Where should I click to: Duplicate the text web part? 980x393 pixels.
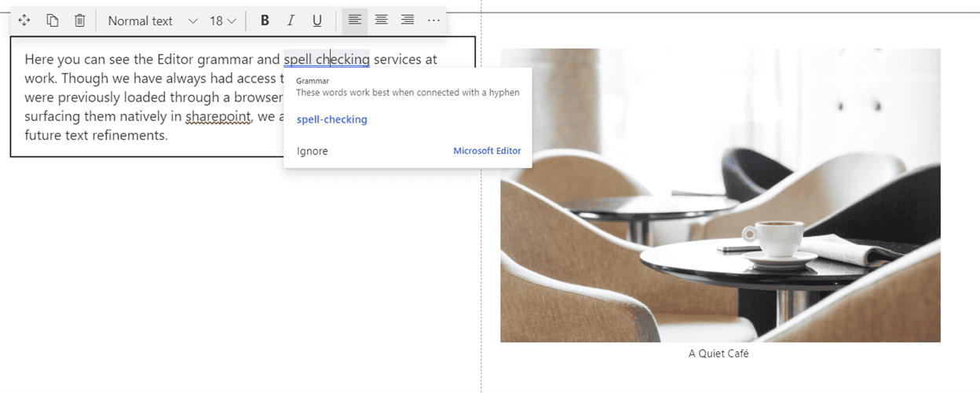(52, 20)
